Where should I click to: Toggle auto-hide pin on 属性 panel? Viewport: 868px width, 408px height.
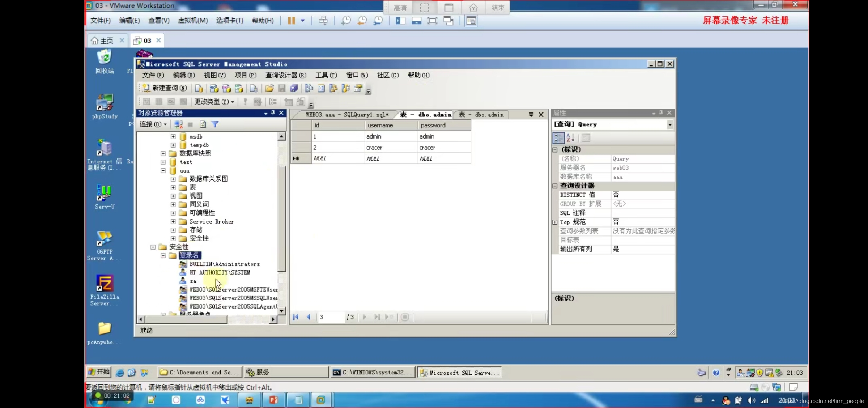click(661, 113)
